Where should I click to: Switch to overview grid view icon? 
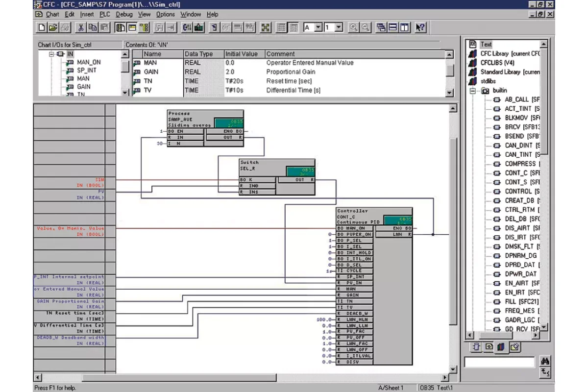(281, 28)
